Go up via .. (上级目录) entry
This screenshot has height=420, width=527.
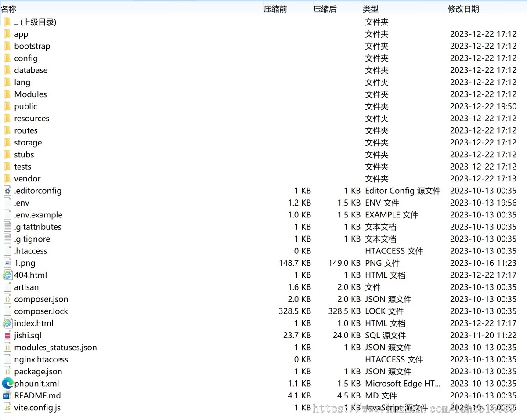pyautogui.click(x=35, y=22)
